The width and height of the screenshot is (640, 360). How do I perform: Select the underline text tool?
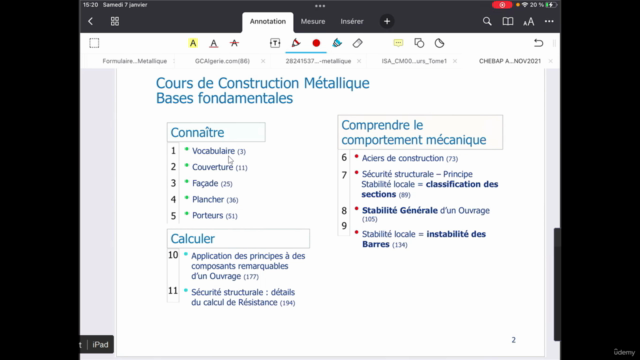click(x=213, y=43)
